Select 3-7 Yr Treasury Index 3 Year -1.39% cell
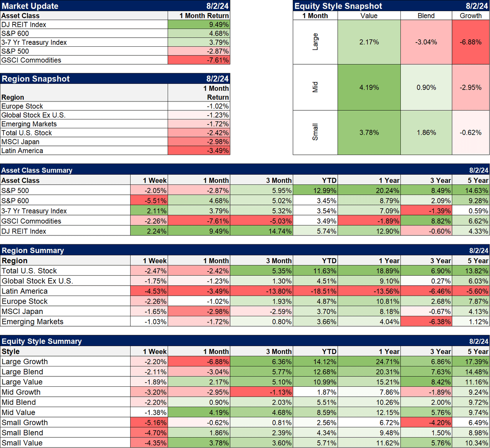490x448 pixels. click(426, 211)
